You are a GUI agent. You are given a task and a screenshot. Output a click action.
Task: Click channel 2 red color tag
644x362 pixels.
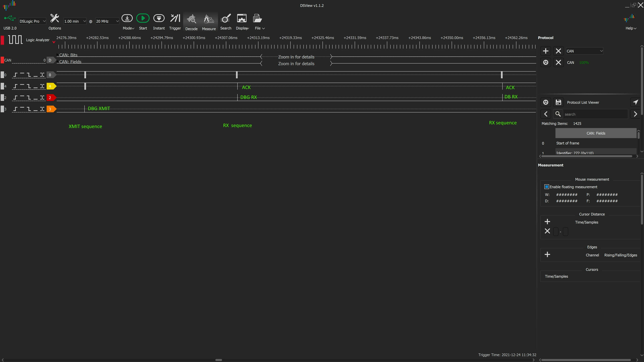click(x=51, y=98)
